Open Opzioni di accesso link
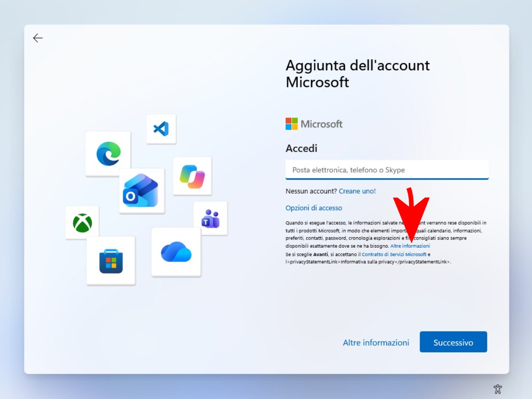Viewport: 532px width, 399px height. tap(313, 208)
